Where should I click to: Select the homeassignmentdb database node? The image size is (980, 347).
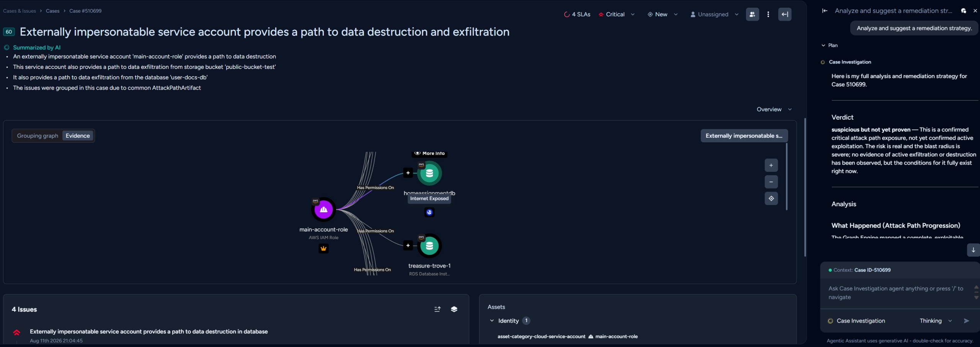point(429,173)
